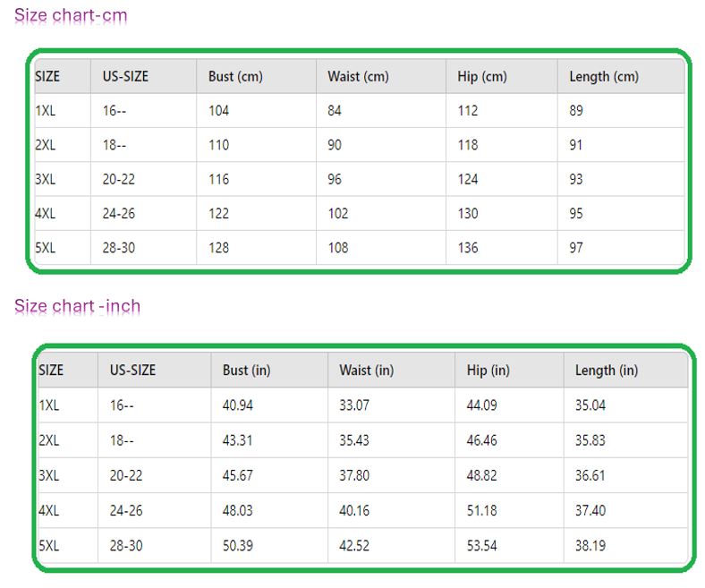This screenshot has height=588, width=705.
Task: Click the "Waist (in)" column header
Action: [366, 371]
